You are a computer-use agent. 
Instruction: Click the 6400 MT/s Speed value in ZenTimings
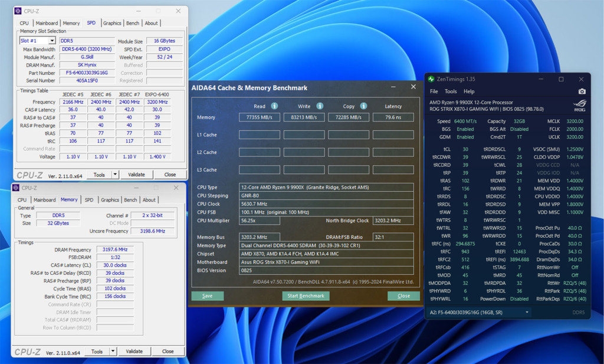465,121
